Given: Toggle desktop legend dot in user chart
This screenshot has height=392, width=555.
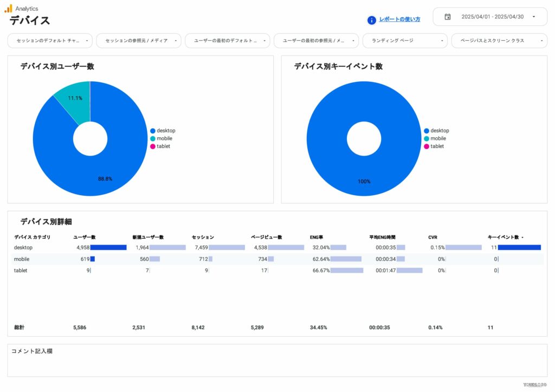Looking at the screenshot, I should click(x=153, y=131).
